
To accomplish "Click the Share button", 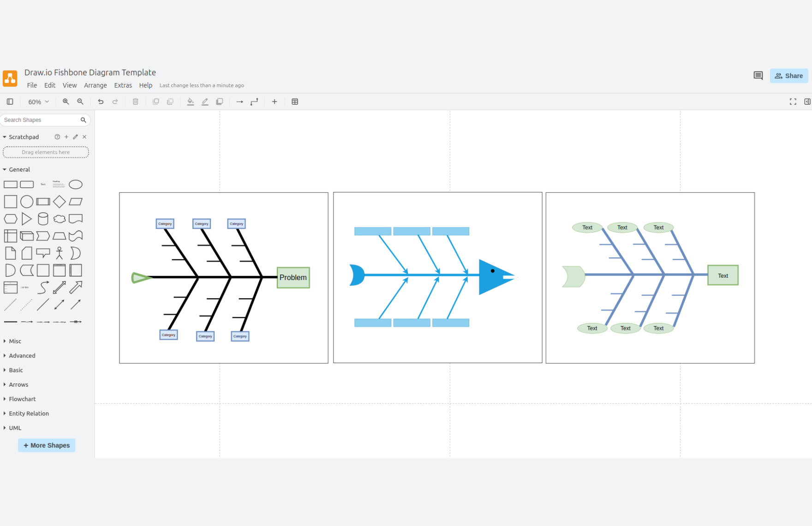I will click(x=788, y=76).
